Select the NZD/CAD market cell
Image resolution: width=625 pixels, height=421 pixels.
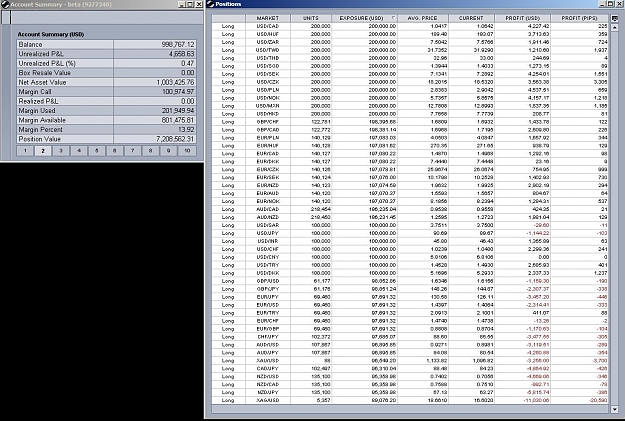[268, 384]
